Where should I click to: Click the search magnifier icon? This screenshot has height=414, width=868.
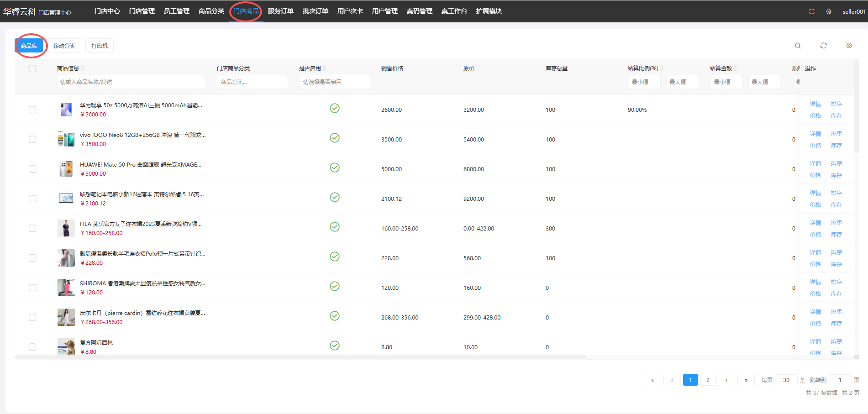tap(798, 46)
